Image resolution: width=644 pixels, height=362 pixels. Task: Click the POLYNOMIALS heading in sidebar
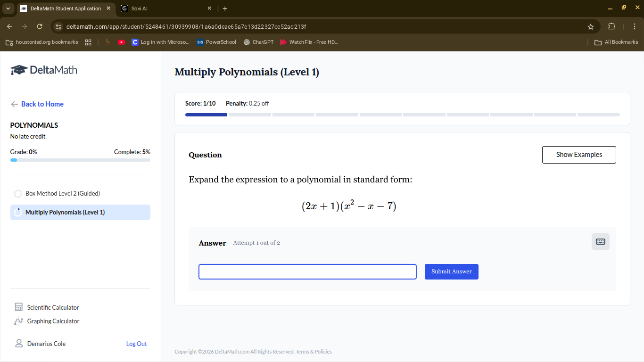pos(34,125)
